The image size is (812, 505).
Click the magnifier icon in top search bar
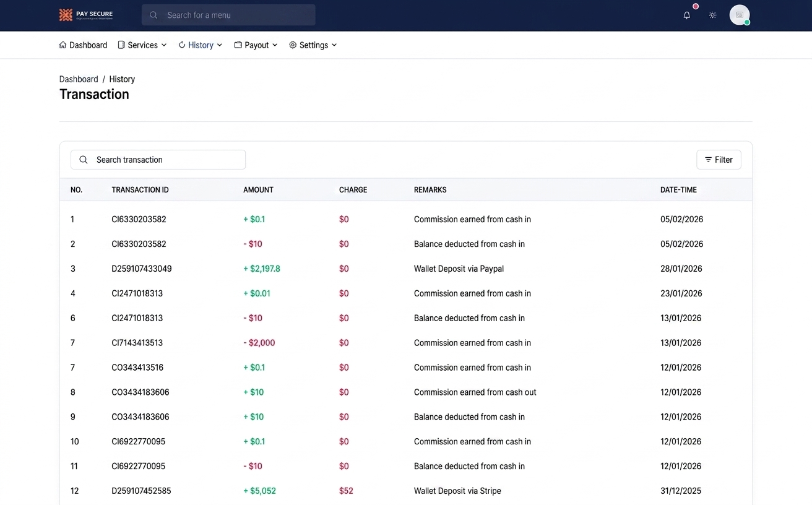153,15
